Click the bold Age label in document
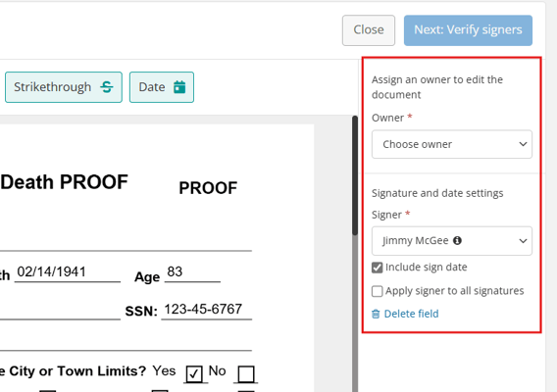557x392 pixels. pos(147,277)
